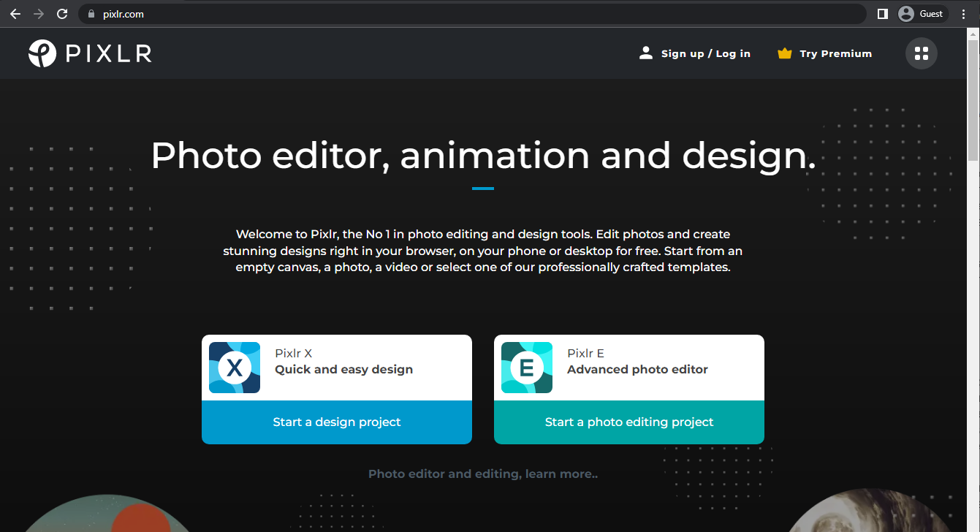The height and width of the screenshot is (532, 980).
Task: Open the Guest profile button
Action: [x=922, y=14]
